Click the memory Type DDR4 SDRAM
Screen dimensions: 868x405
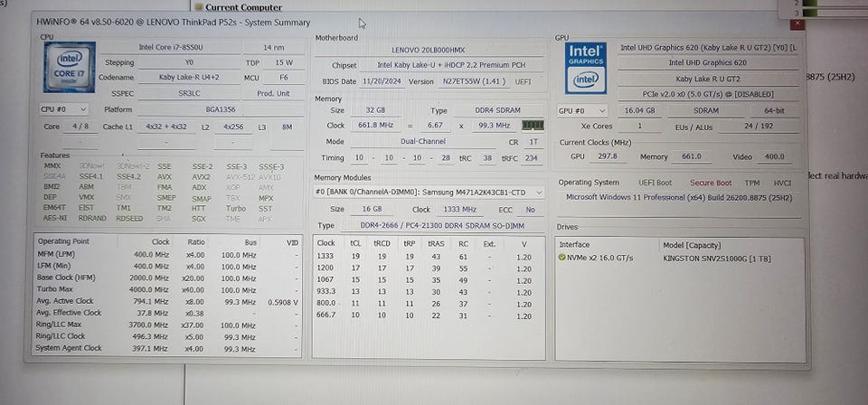pos(497,110)
